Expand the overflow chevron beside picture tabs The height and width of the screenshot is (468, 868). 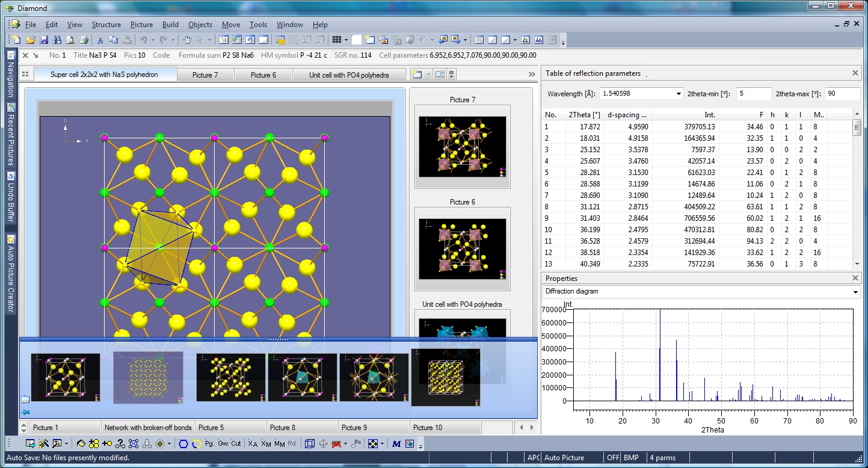tap(532, 75)
